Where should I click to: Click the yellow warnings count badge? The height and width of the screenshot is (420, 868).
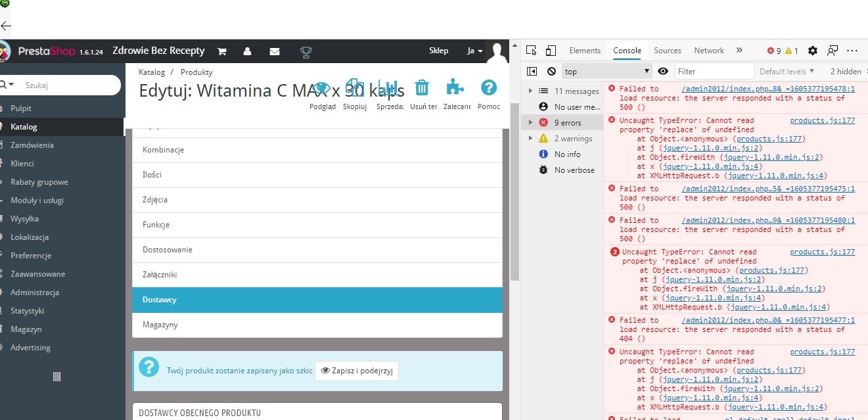click(792, 51)
